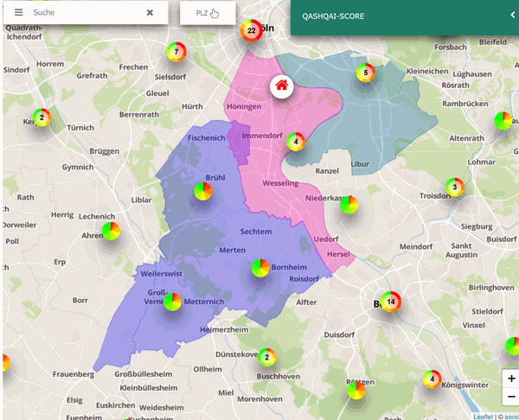
Task: Open the cluster marker labeled 5
Action: pos(366,73)
